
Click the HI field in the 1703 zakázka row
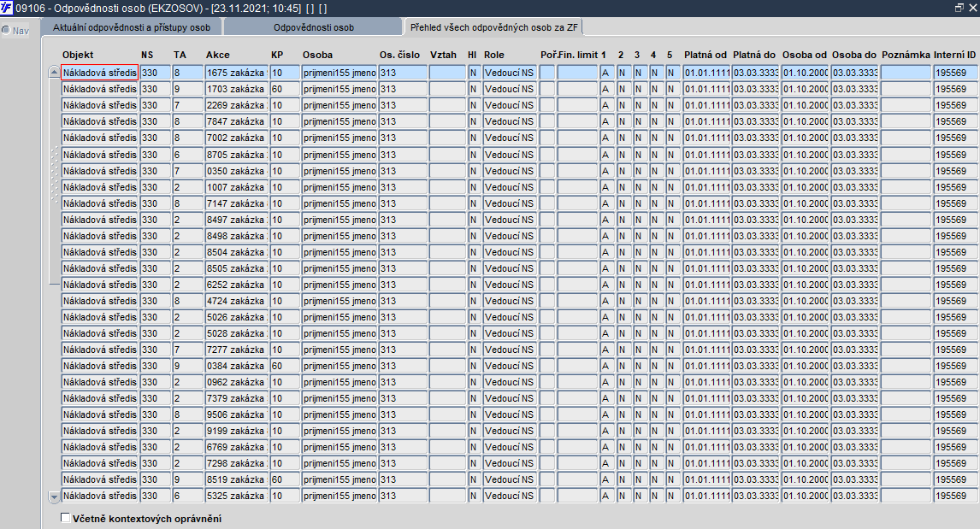[x=473, y=89]
